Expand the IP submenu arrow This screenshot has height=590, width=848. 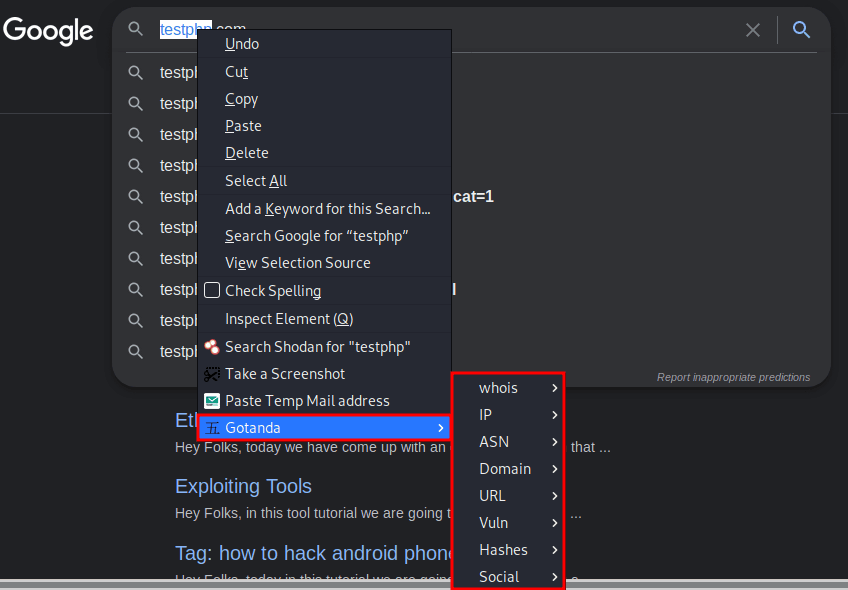(x=555, y=415)
